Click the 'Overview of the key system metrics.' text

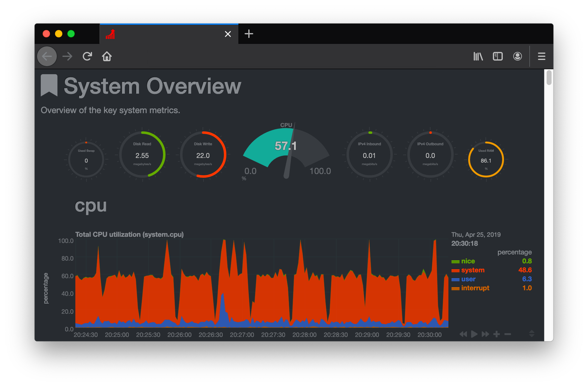(x=110, y=110)
